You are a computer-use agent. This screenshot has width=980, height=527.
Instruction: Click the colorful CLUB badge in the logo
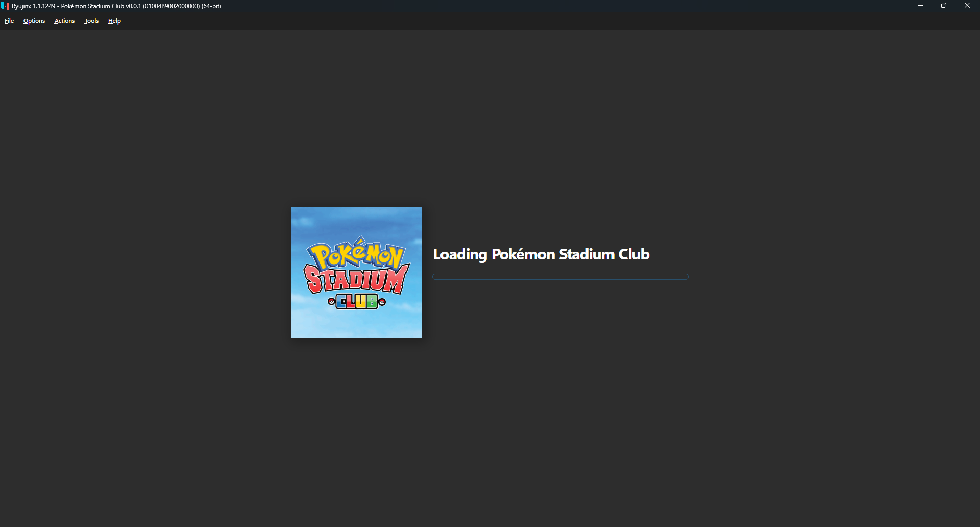click(x=357, y=302)
